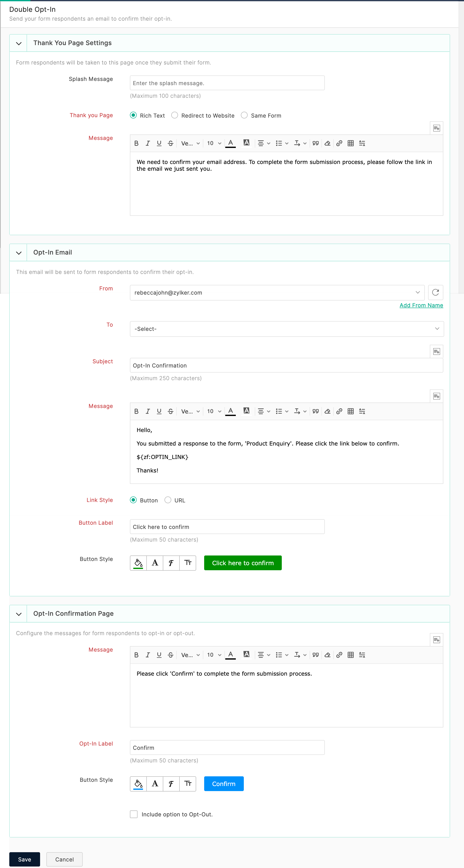Insert link in Thank You message editor
Screen dimensions: 464x868
pos(339,143)
